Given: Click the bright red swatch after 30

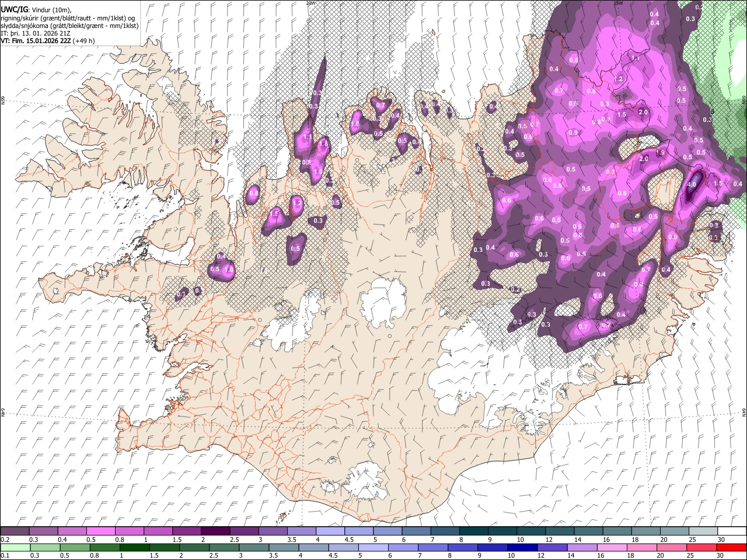Looking at the screenshot, I should 731,548.
